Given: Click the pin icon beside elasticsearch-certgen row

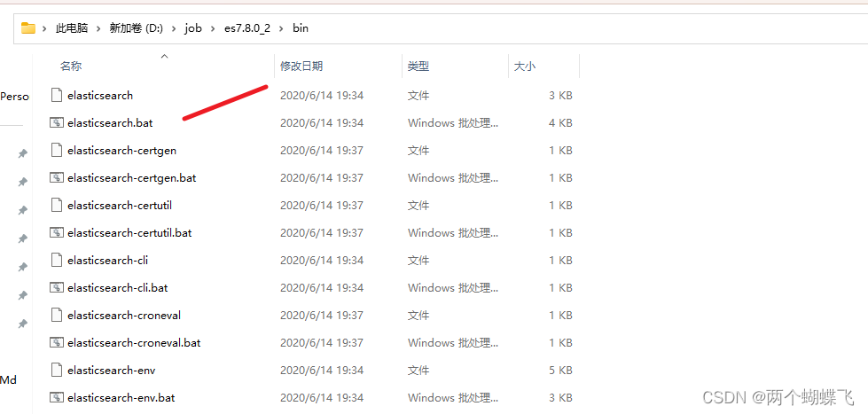Looking at the screenshot, I should (22, 154).
